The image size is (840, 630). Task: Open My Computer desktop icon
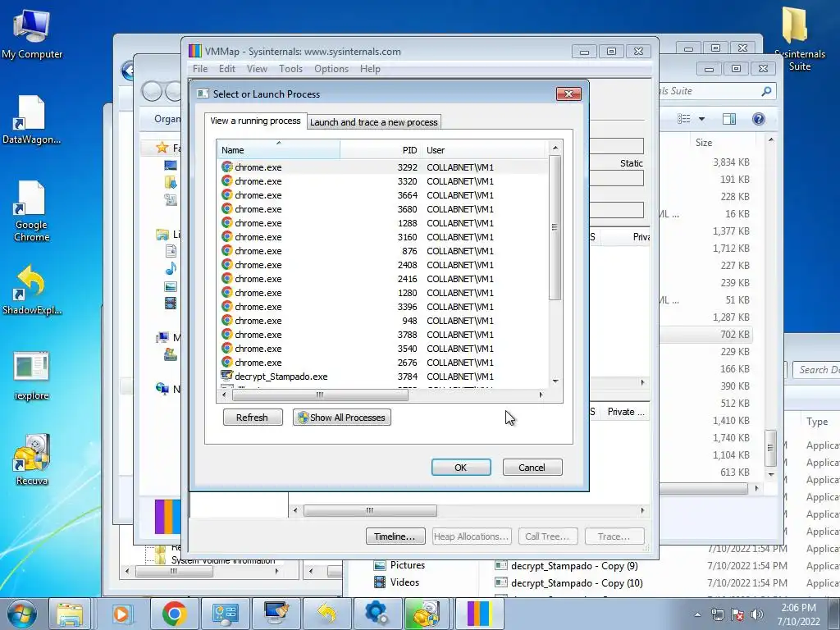pos(32,34)
